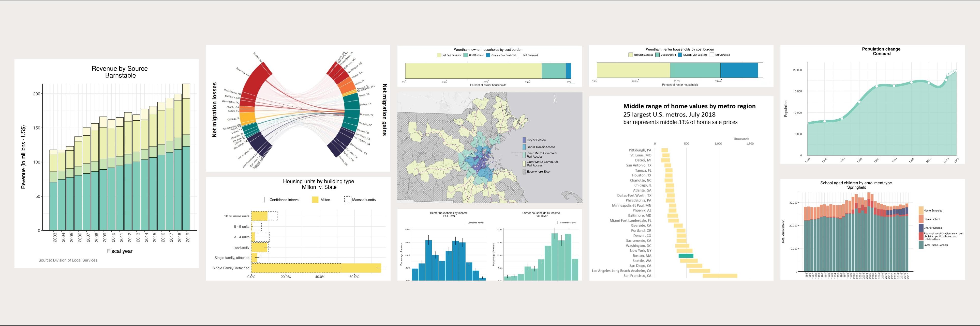Viewport: 980px width, 326px height.
Task: Click the "Inner Metro Commuter Rail Access" legend entry
Action: (x=524, y=155)
